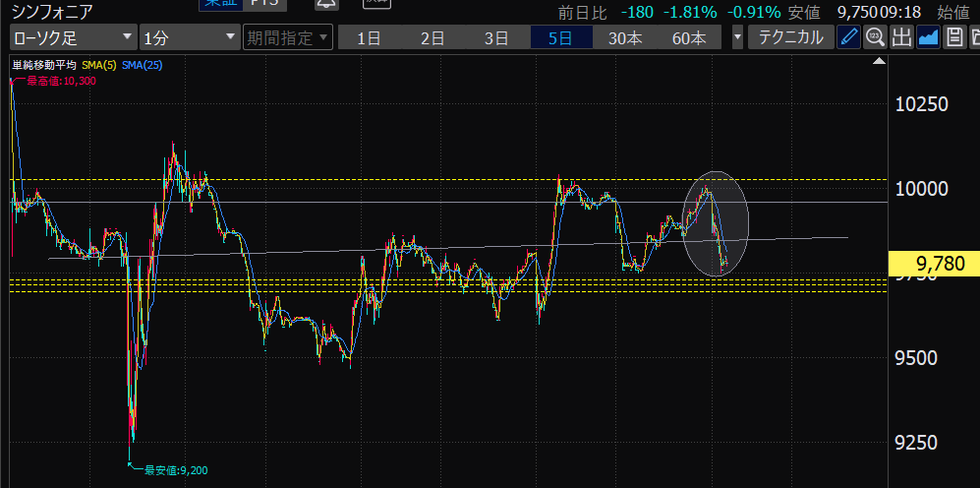This screenshot has width=980, height=488.
Task: Select the 1日 period tab
Action: pyautogui.click(x=369, y=38)
